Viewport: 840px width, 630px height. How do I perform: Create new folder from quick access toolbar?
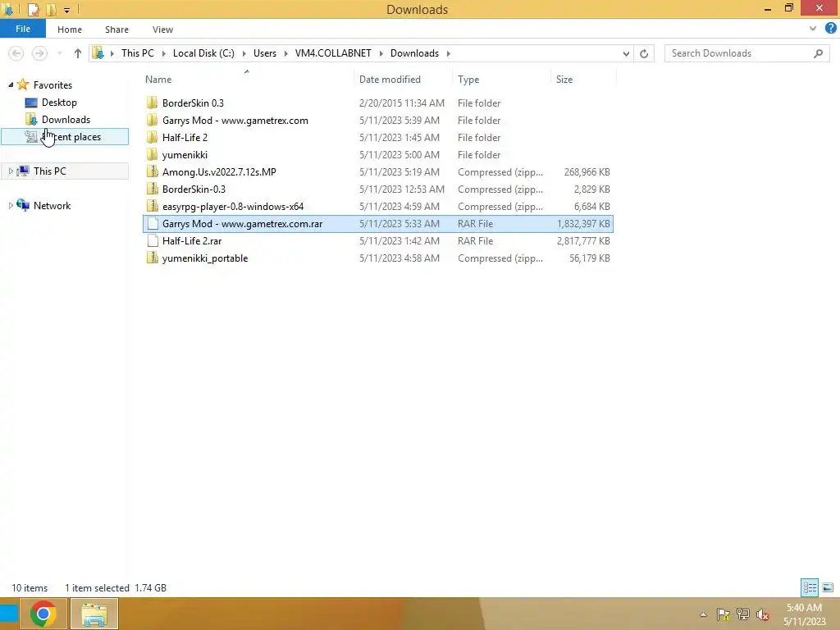coord(52,9)
